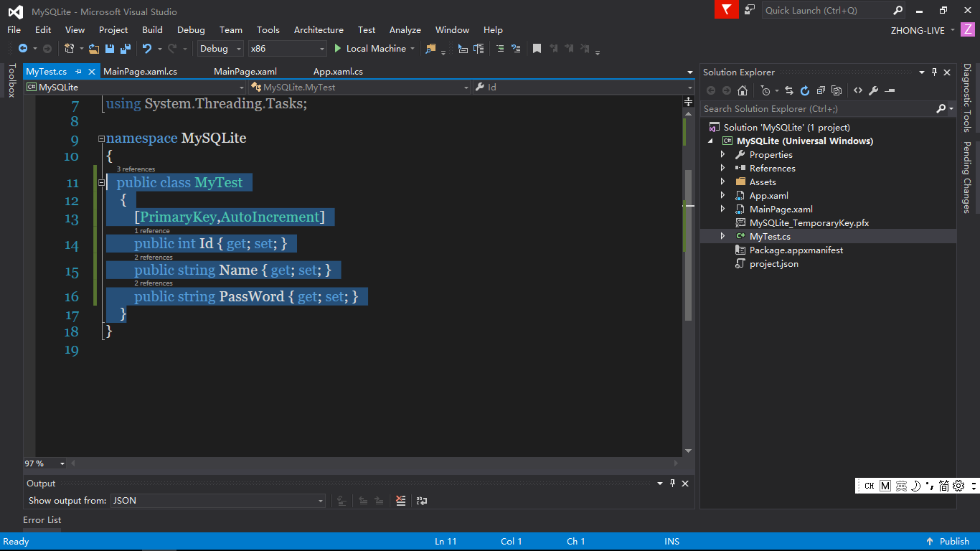Start debugging with green play icon

339,49
